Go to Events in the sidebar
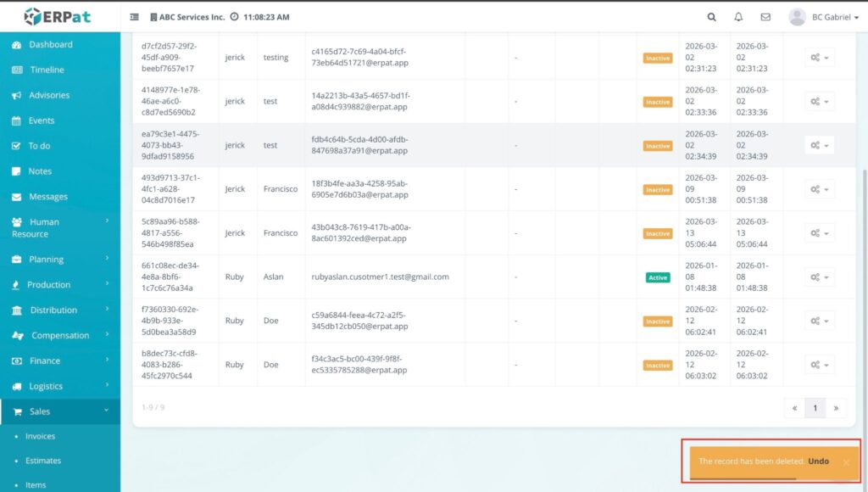Image resolution: width=868 pixels, height=492 pixels. coord(42,120)
